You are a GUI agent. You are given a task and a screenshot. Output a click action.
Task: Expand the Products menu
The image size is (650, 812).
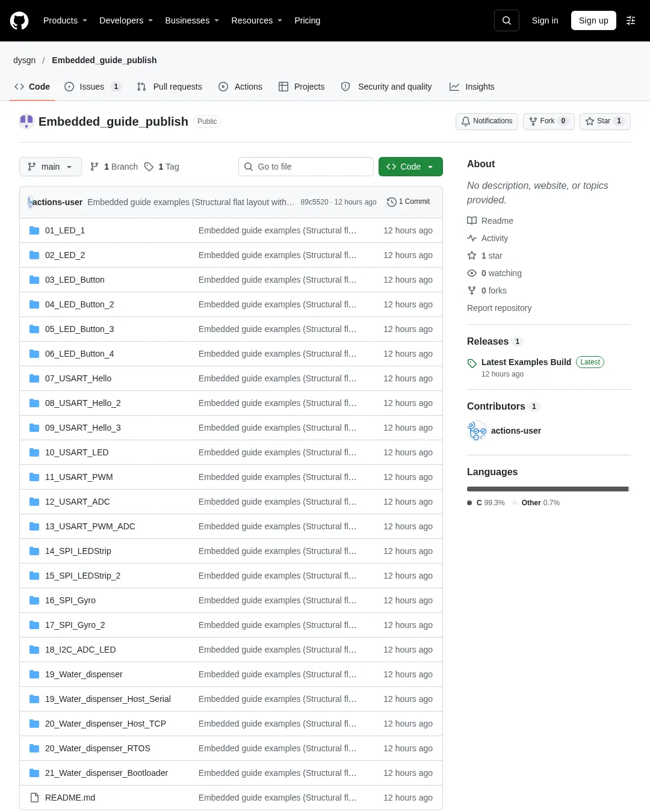(65, 20)
